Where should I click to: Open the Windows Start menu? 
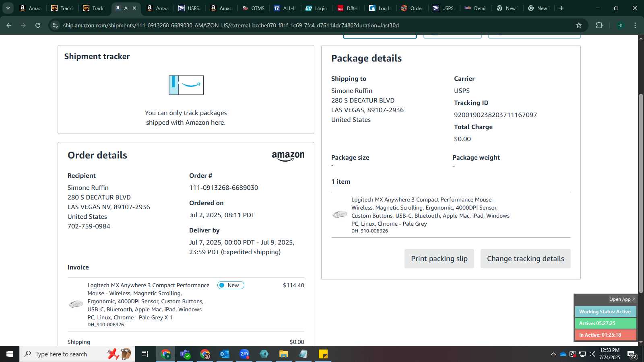[10, 354]
